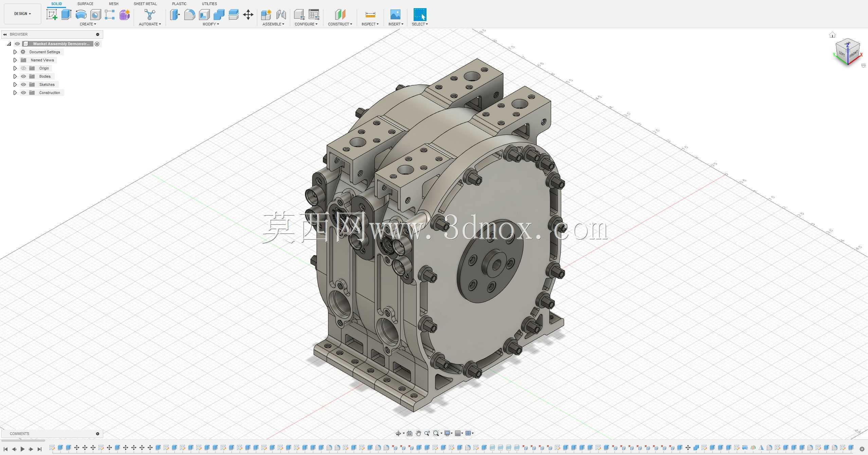Image resolution: width=868 pixels, height=455 pixels.
Task: Click the Orbit navigation icon
Action: (398, 433)
